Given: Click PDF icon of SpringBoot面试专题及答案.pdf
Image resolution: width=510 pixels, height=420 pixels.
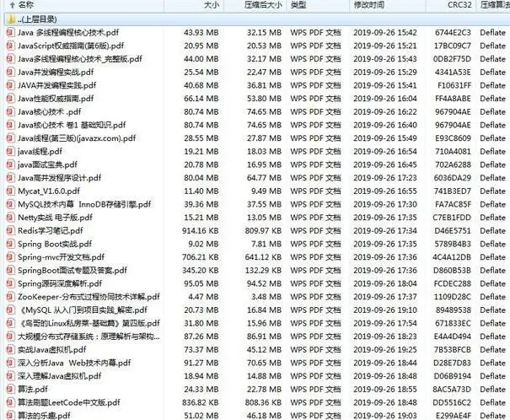Looking at the screenshot, I should [x=10, y=271].
